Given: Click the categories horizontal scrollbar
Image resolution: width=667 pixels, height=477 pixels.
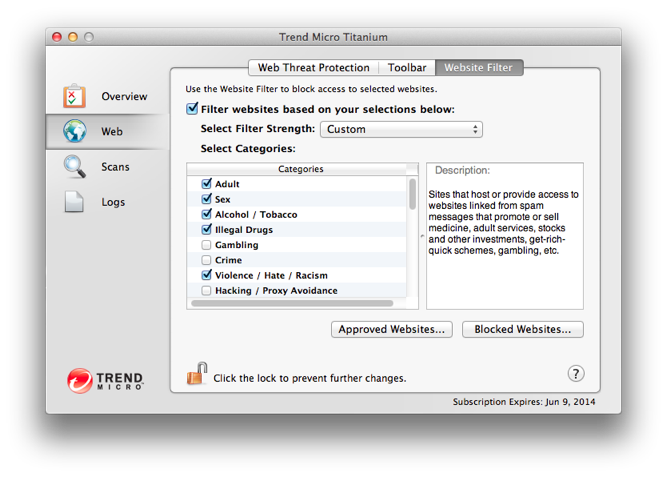Looking at the screenshot, I should (x=292, y=303).
